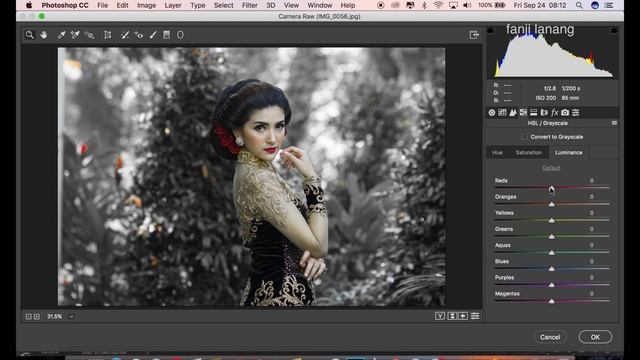Open the Select menu
Viewport: 640px width, 360px height.
point(224,5)
